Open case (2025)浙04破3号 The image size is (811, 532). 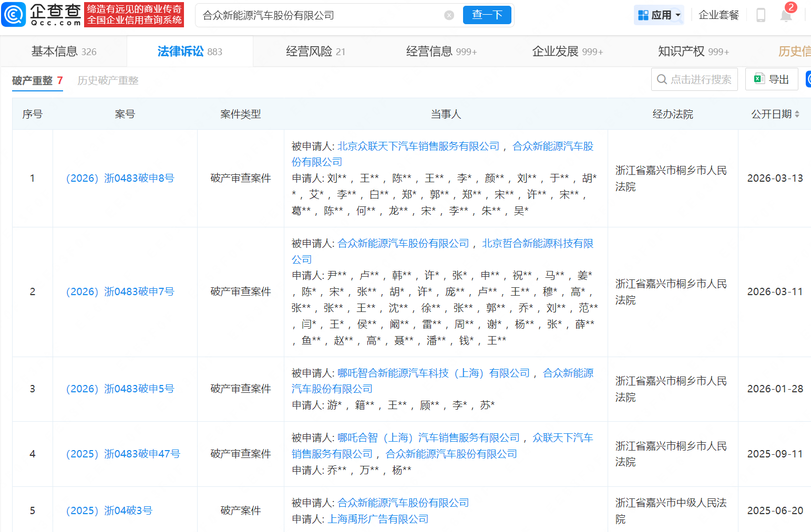[x=109, y=510]
